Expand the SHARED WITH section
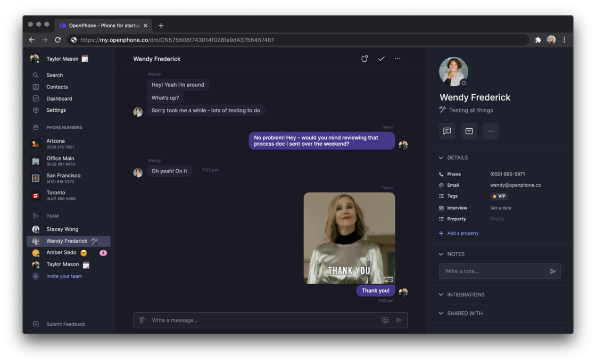 (x=441, y=313)
